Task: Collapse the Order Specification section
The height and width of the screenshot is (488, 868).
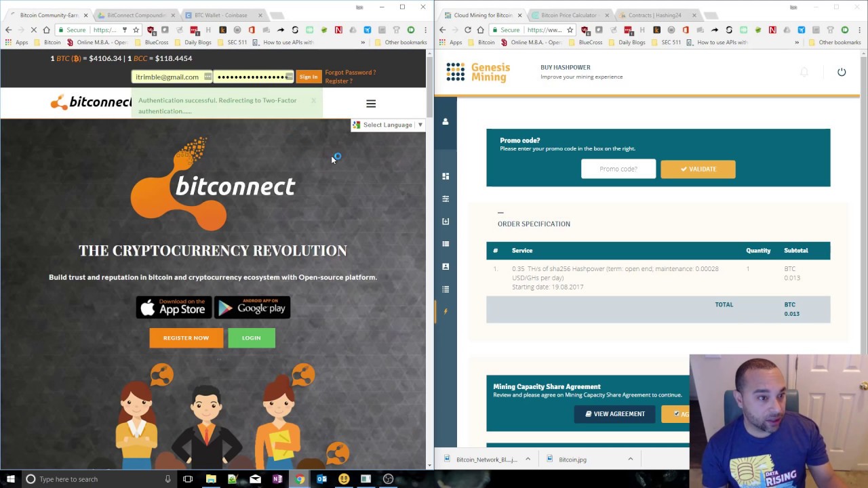Action: 500,213
